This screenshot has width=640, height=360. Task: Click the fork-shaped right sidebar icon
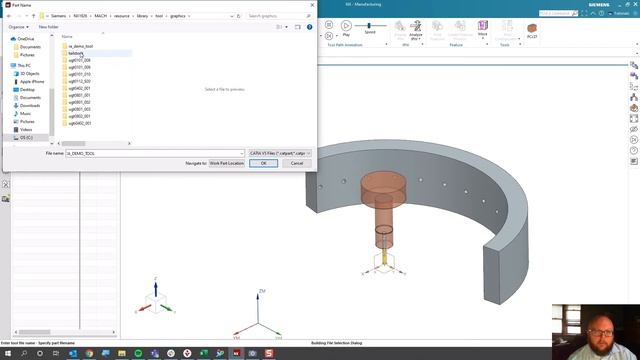pos(634,97)
